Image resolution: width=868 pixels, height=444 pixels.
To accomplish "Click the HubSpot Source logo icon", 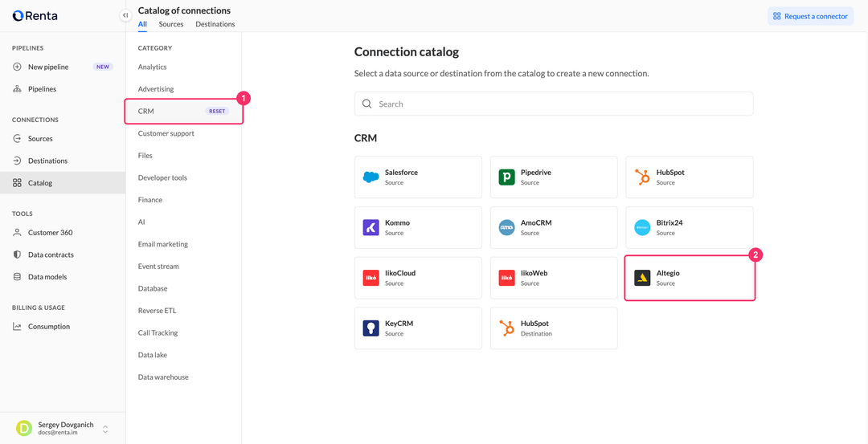I will (642, 177).
